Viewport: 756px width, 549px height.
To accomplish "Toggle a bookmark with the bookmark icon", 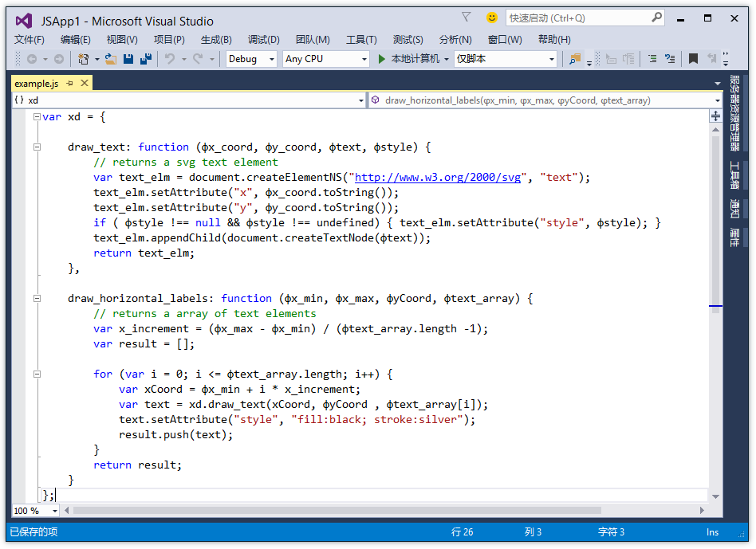I will [x=693, y=59].
